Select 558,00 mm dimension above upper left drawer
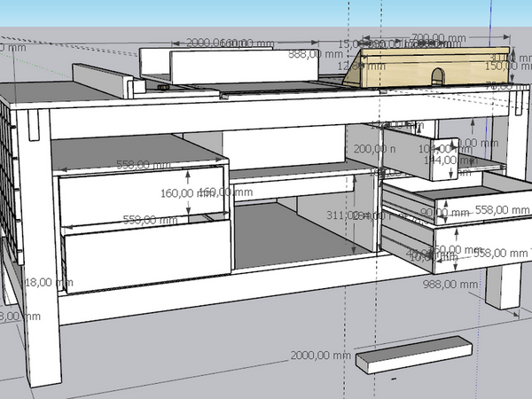This screenshot has height=399, width=532. pos(145,165)
